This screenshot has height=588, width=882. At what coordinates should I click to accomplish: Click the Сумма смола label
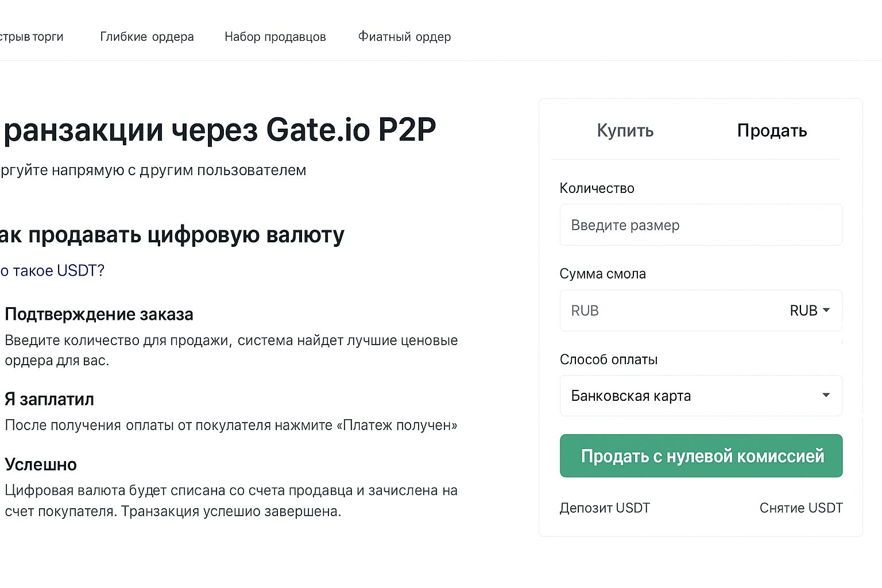click(x=603, y=274)
